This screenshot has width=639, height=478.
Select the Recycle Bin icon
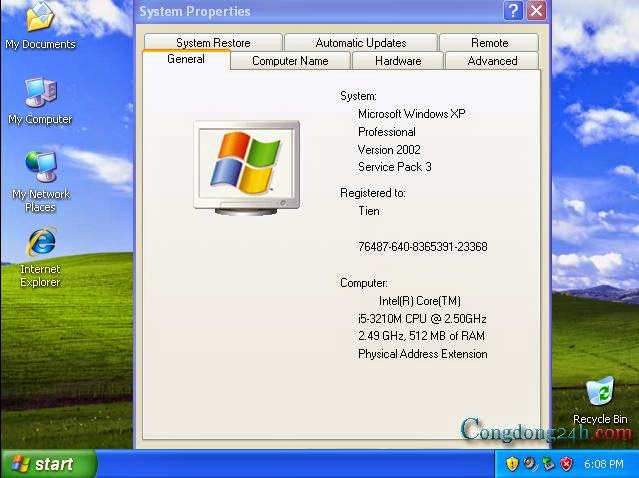coord(600,401)
